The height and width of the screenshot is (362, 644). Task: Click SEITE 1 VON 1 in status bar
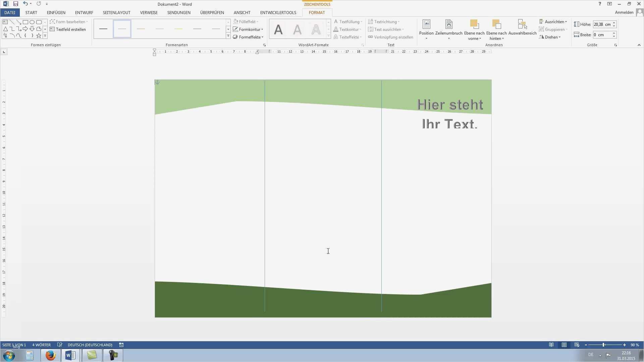point(14,345)
